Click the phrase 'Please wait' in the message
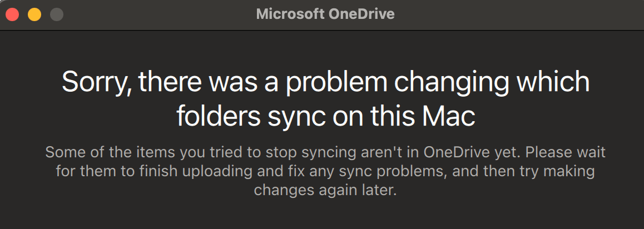This screenshot has width=644, height=229. 565,152
